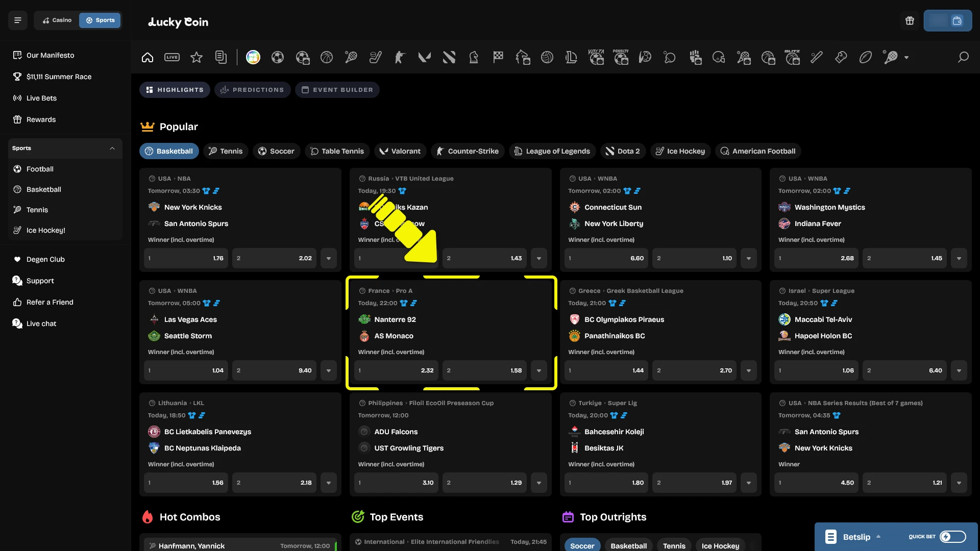Open the LIVE events icon

(172, 57)
